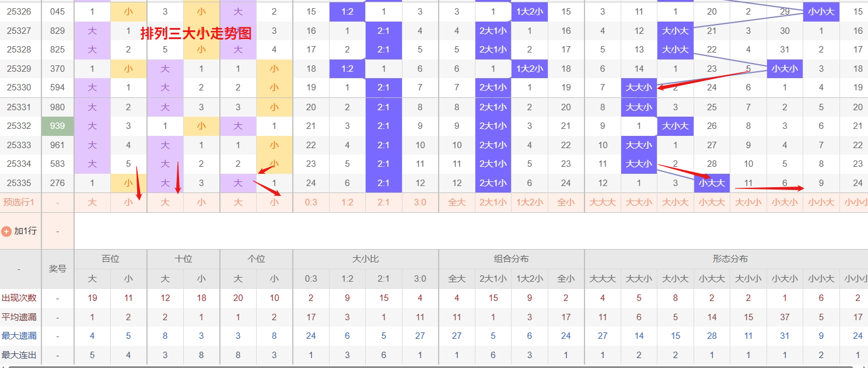
Task: Click the 小小大 cell in row 25326
Action: pos(821,12)
